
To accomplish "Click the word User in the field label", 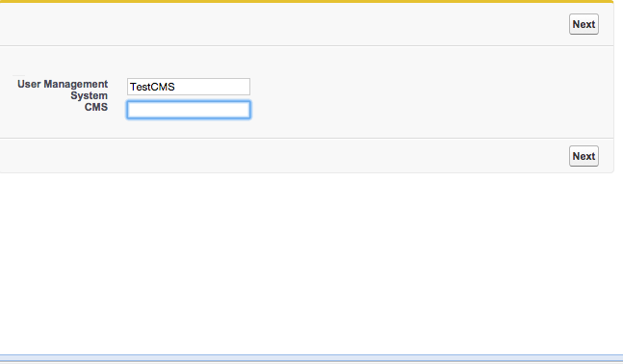I will pyautogui.click(x=29, y=84).
